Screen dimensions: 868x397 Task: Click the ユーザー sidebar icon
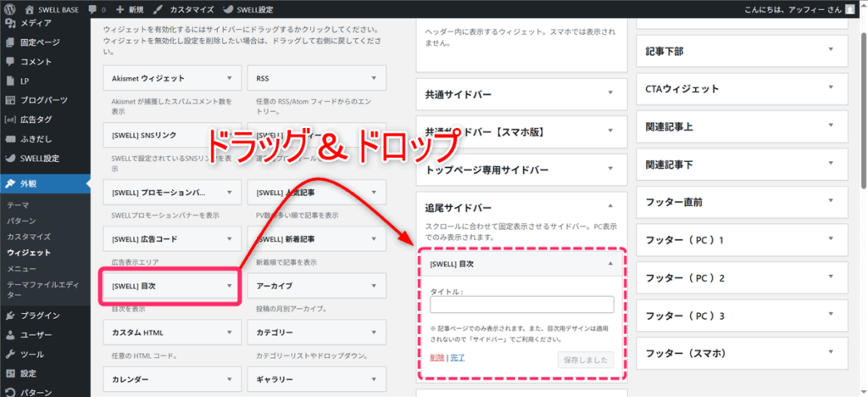(10, 335)
